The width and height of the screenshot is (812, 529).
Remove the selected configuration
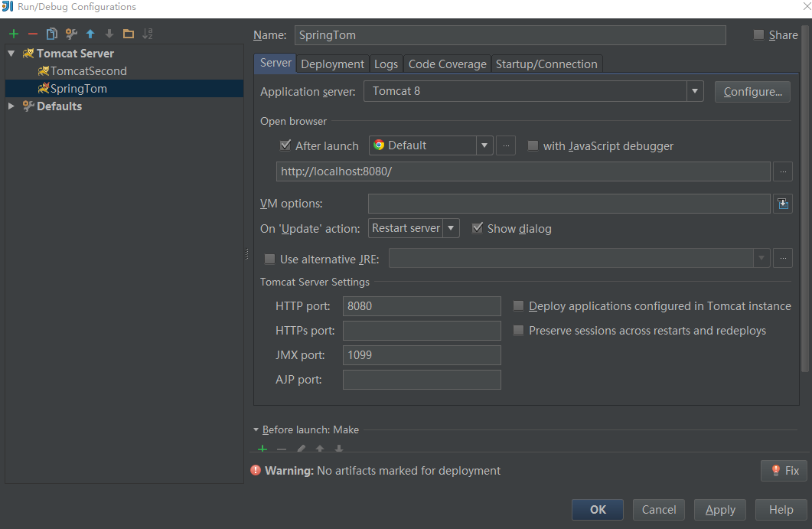click(32, 34)
